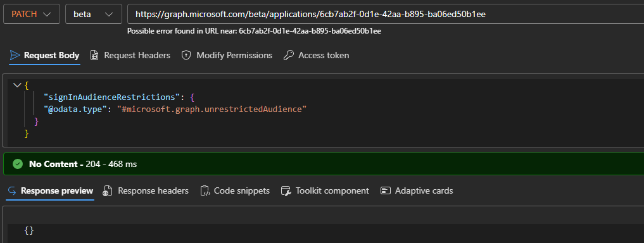Open the Access token tab
This screenshot has height=243, width=644.
(x=316, y=56)
